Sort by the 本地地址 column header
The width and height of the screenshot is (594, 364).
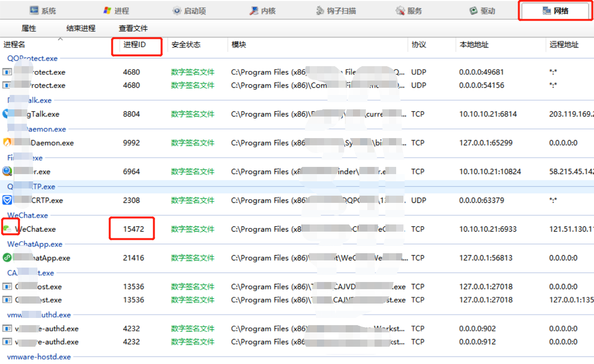[x=474, y=45]
